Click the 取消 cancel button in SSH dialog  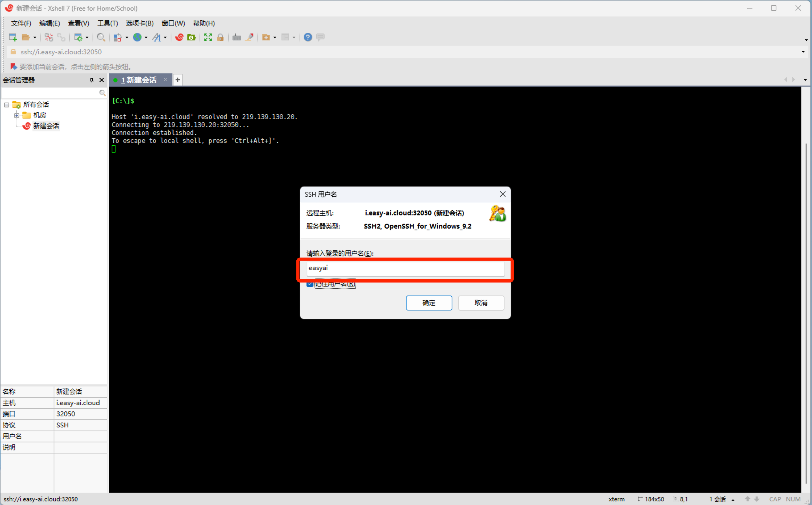tap(480, 302)
